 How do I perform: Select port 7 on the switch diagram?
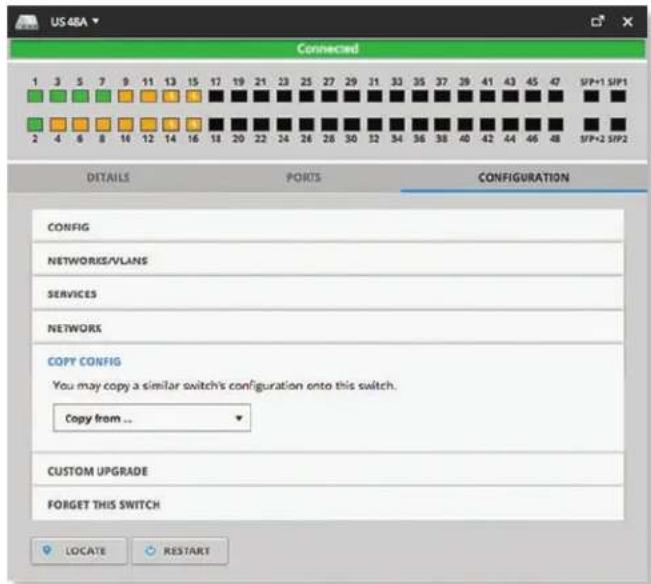(103, 96)
